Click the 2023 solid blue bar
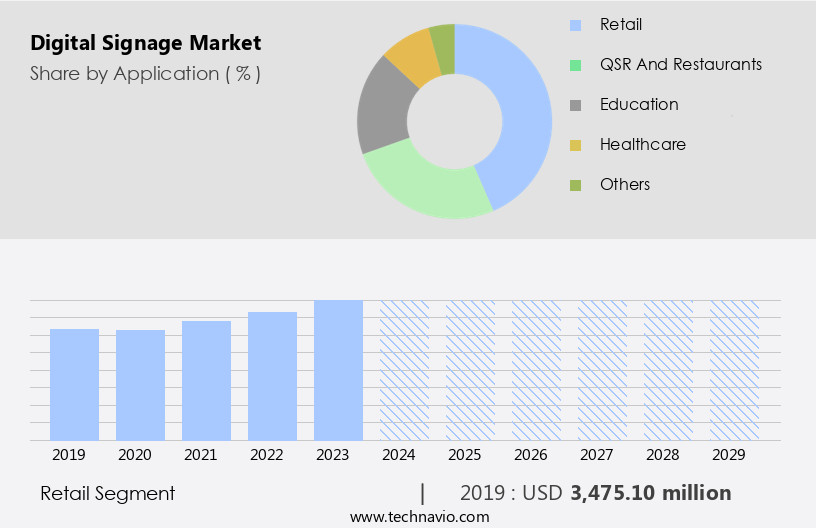816x528 pixels. click(339, 370)
